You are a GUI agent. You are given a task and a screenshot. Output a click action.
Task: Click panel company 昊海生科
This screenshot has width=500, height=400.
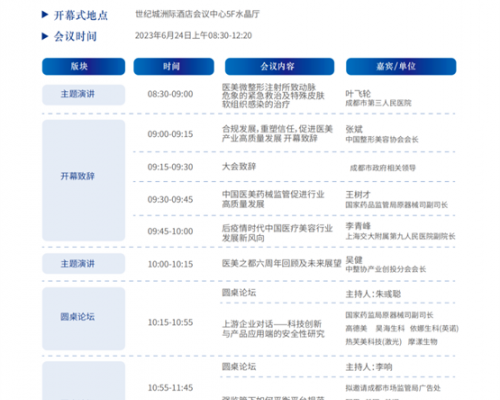coord(390,329)
